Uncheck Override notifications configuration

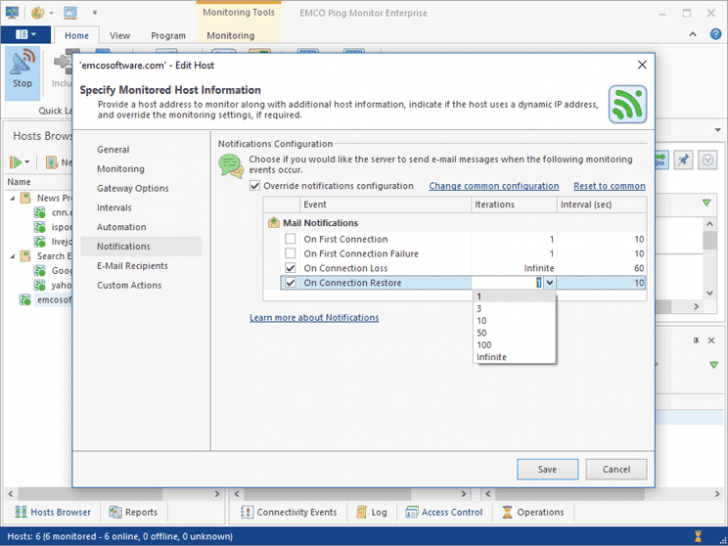tap(254, 186)
